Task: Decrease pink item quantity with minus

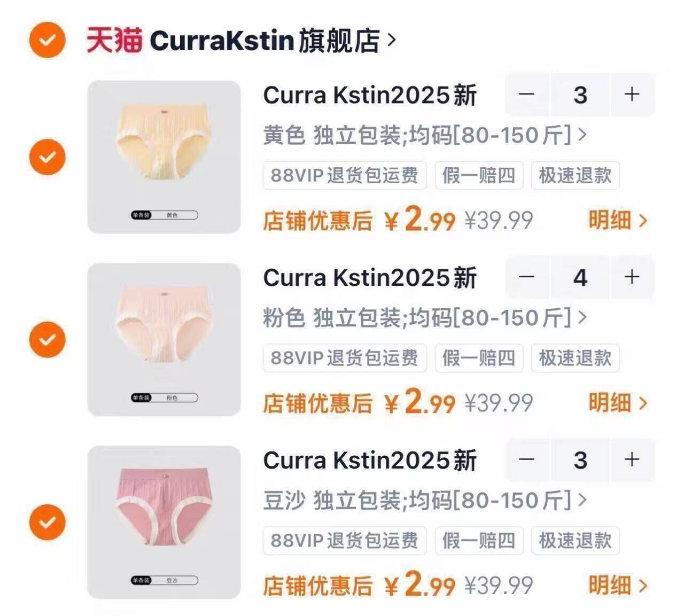Action: (x=527, y=277)
